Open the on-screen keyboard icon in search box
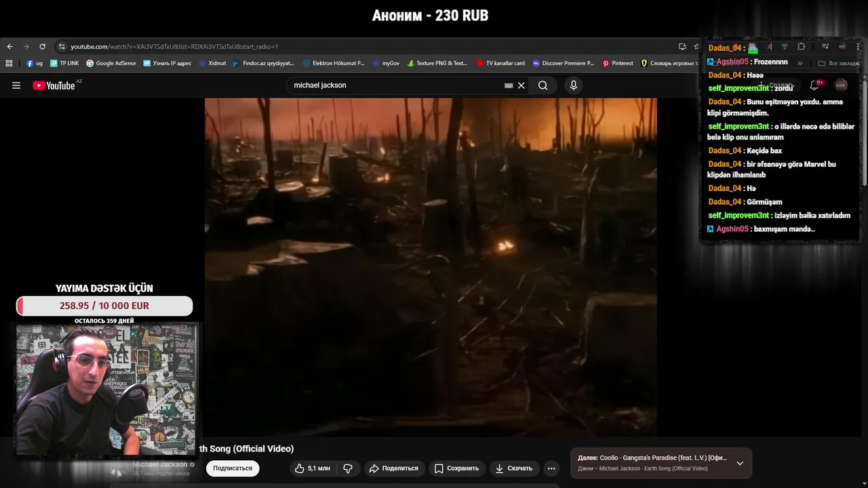 click(509, 85)
